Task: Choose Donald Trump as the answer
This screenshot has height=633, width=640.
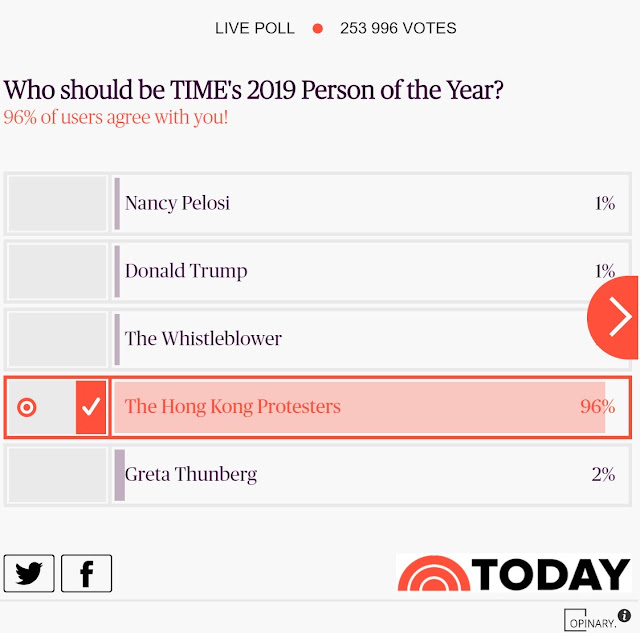Action: (x=186, y=271)
